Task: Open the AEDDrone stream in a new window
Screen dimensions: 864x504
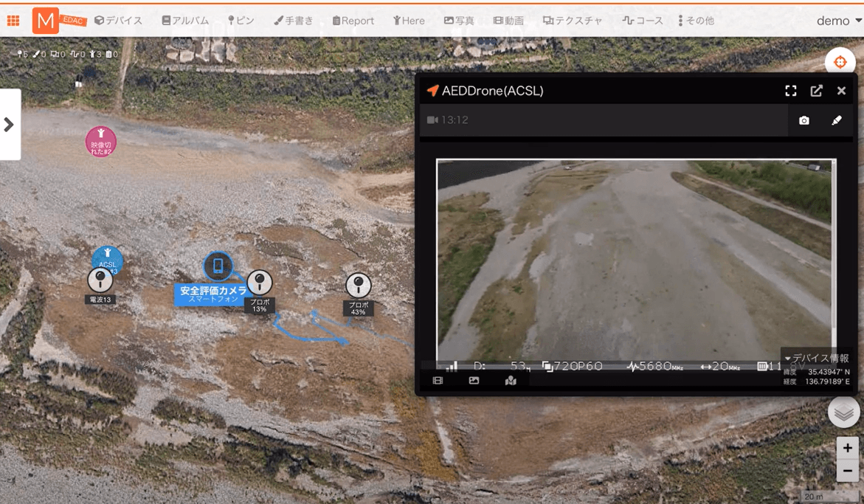Action: pos(815,90)
